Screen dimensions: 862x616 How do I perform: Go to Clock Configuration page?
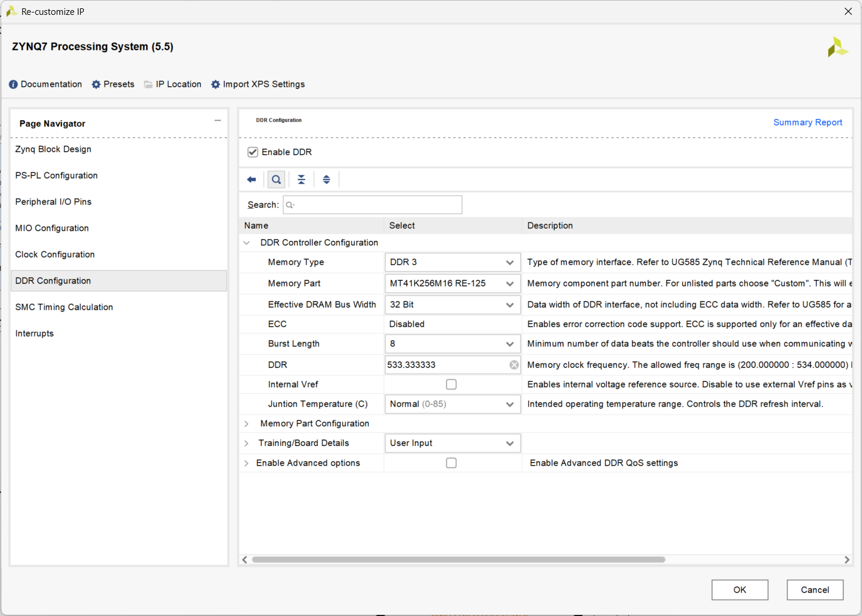coord(119,254)
